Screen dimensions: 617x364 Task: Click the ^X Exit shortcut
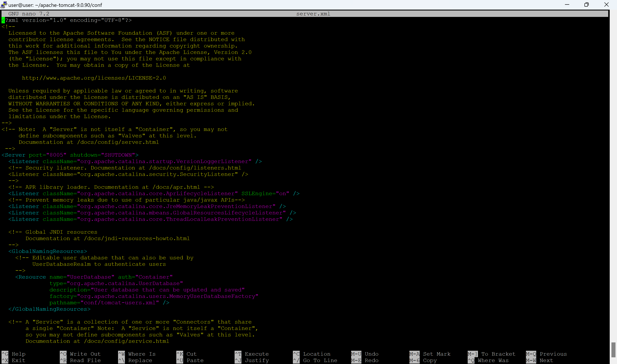point(13,360)
